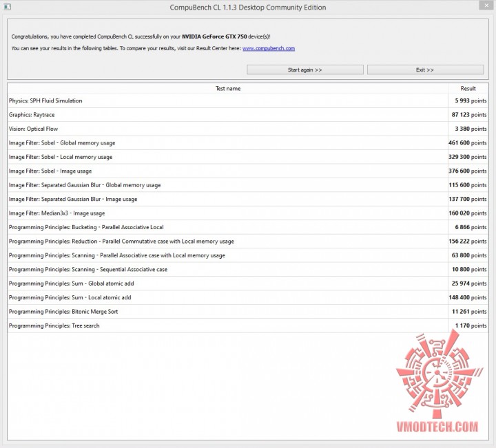The height and width of the screenshot is (448, 496).
Task: Click the 11 261 points result
Action: click(469, 312)
